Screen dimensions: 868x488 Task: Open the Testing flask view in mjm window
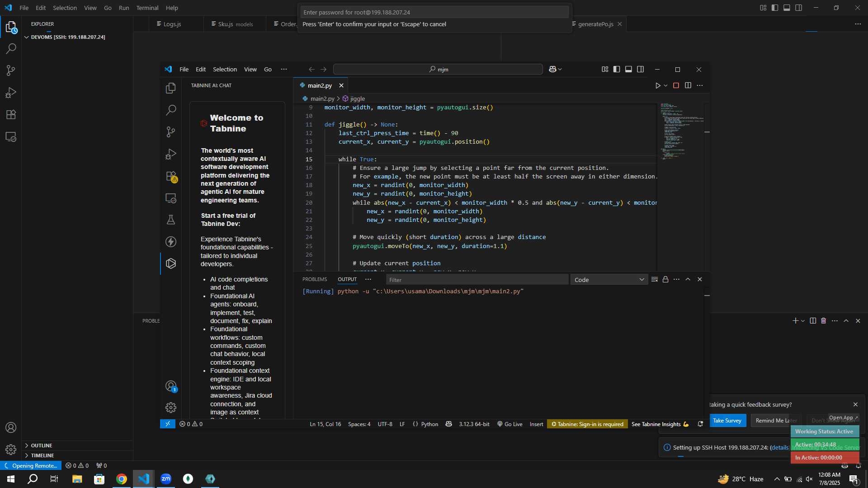pyautogui.click(x=171, y=220)
